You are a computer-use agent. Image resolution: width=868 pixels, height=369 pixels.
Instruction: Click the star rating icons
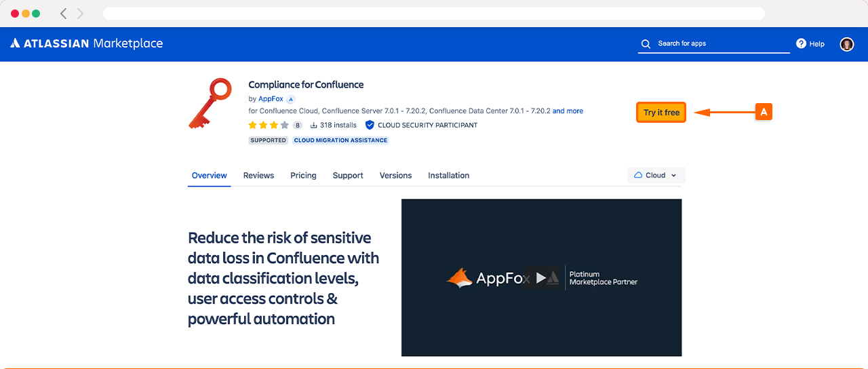point(269,125)
